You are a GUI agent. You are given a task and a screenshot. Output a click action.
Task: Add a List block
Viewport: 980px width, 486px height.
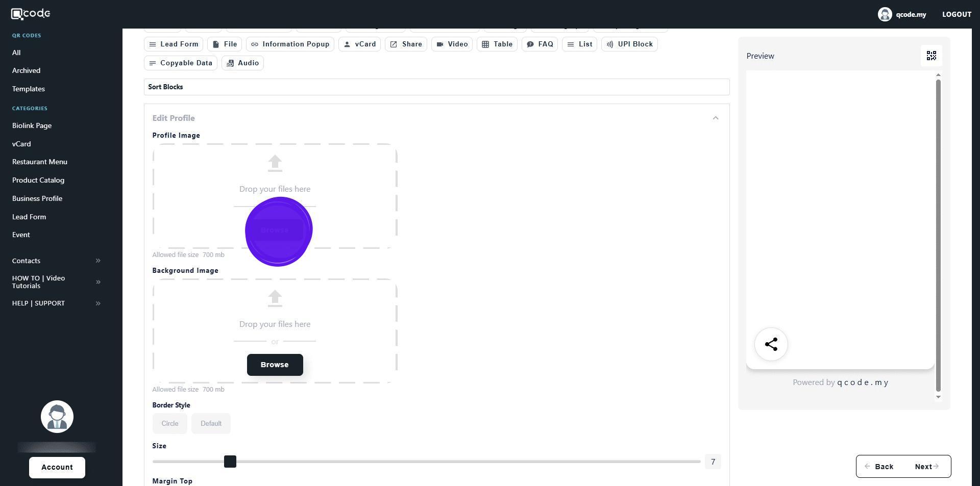pos(579,44)
